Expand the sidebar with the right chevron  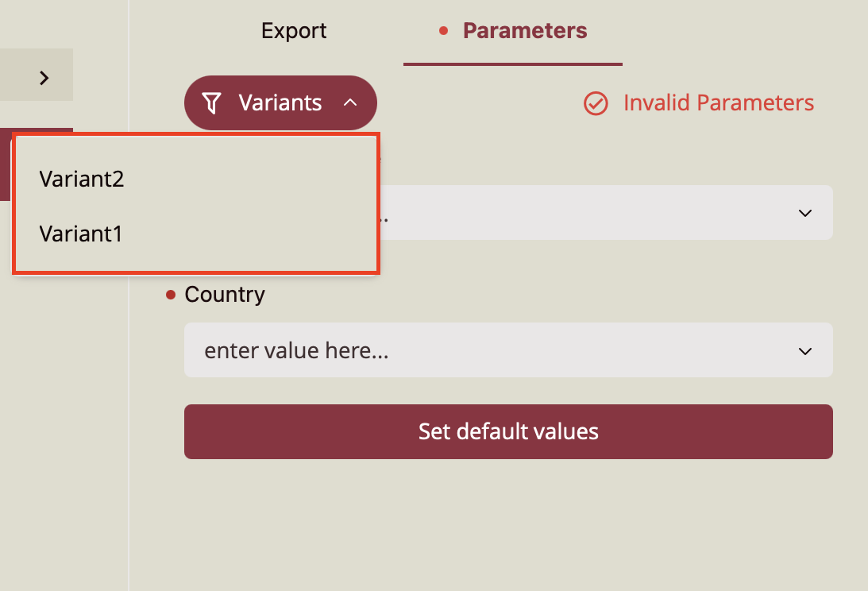tap(44, 77)
